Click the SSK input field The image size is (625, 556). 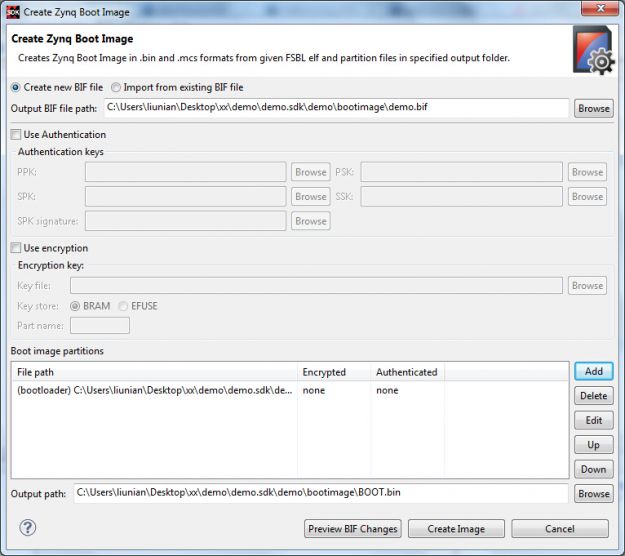tap(462, 196)
